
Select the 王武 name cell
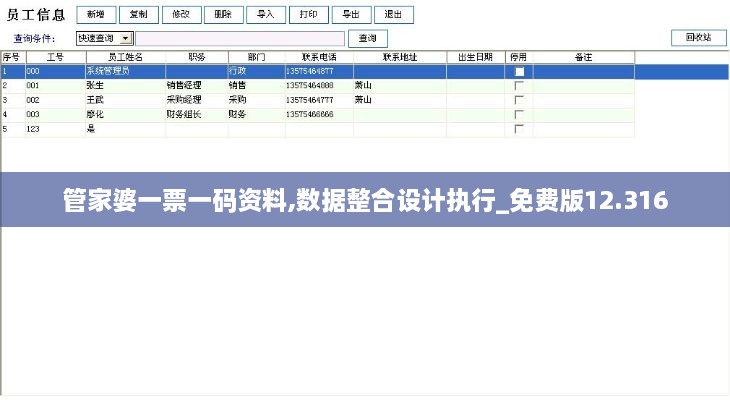[x=126, y=100]
